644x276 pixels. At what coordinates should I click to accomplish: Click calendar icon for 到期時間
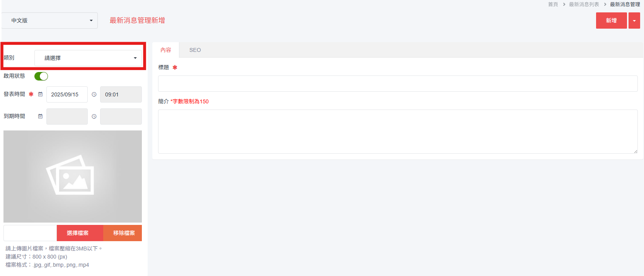tap(40, 117)
